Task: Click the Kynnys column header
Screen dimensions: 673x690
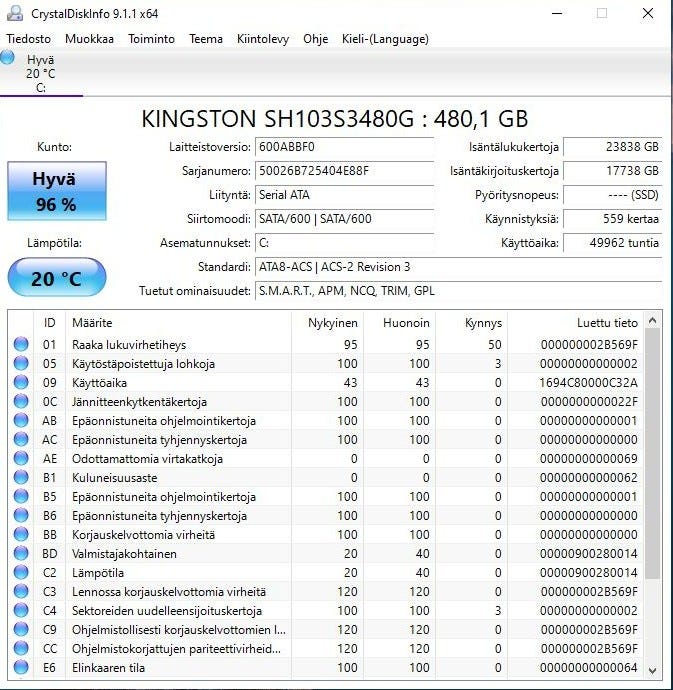Action: [471, 323]
